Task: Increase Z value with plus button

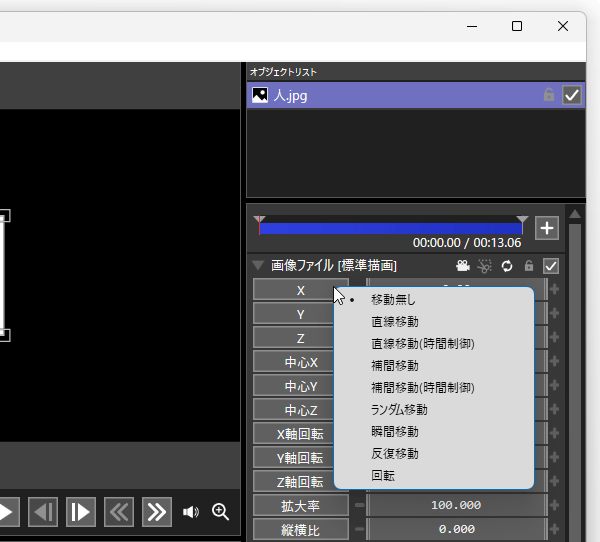Action: pos(554,338)
